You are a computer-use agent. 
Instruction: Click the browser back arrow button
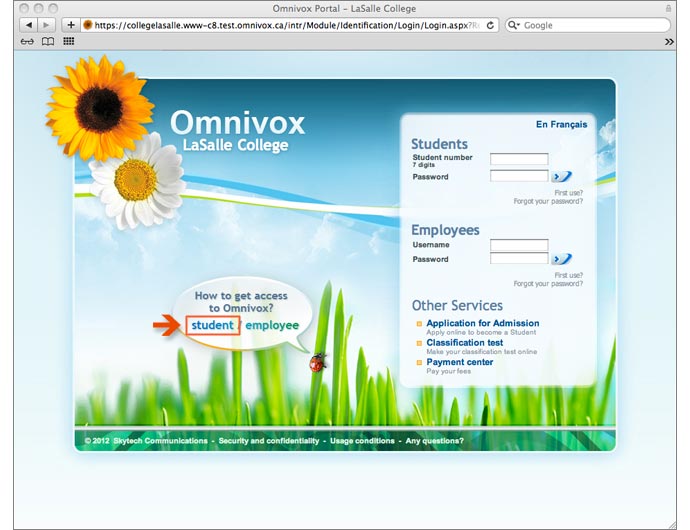29,25
